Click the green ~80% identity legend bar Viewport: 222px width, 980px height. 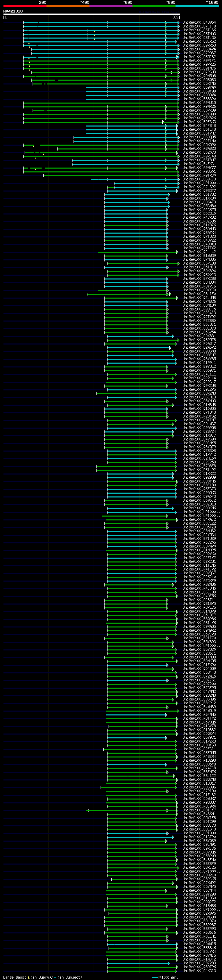(154, 6)
